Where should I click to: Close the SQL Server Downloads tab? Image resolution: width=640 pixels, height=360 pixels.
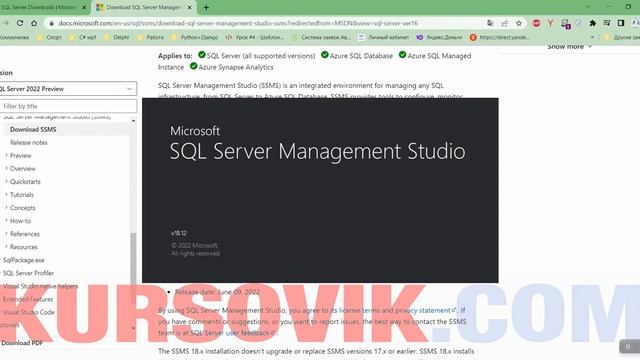(84, 7)
